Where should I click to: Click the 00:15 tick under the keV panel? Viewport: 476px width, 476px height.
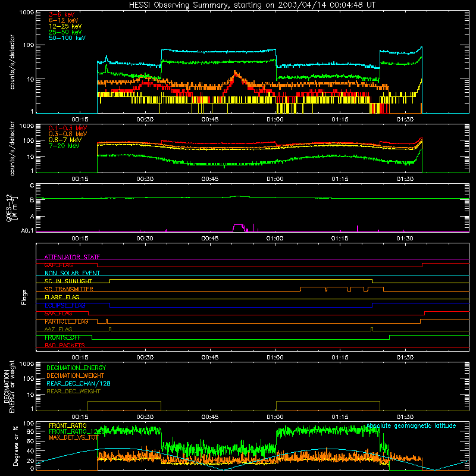(80, 120)
